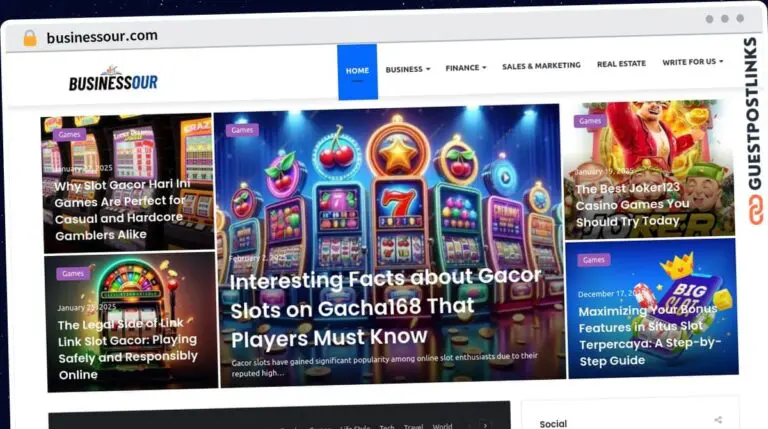Click Games tag on Joker123 card

click(x=590, y=121)
